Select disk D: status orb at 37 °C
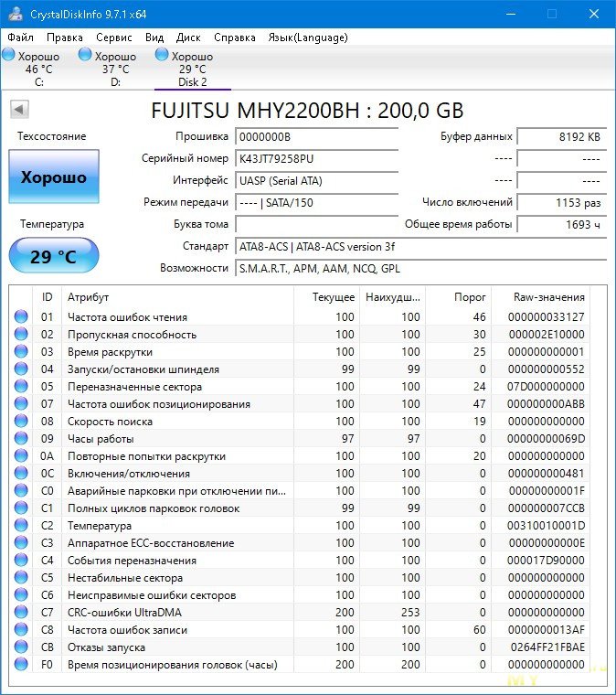616x695 pixels. tap(86, 56)
